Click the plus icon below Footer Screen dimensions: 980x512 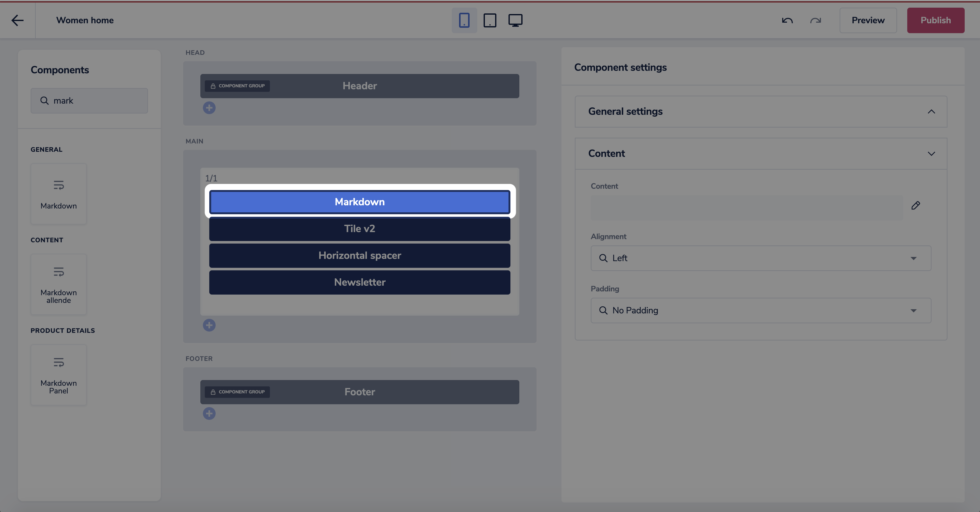[x=209, y=413]
